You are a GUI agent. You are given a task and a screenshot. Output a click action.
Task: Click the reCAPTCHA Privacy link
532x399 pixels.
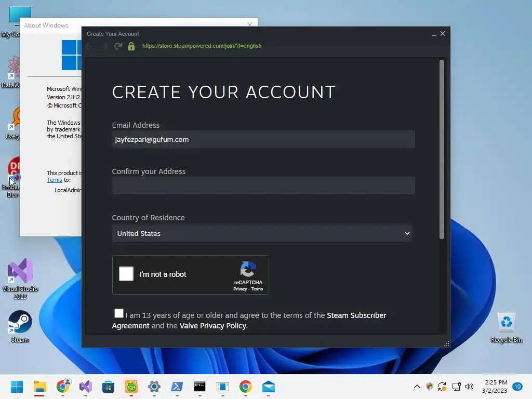pos(240,289)
